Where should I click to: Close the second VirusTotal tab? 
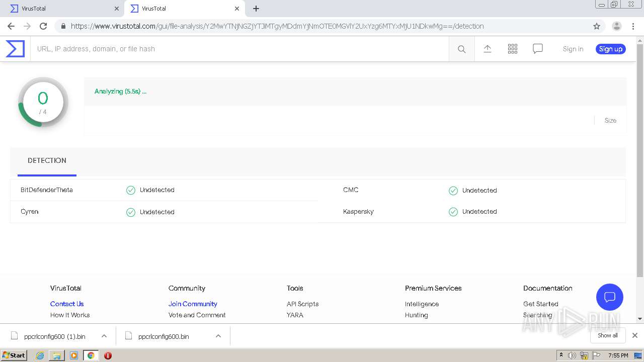coord(237,9)
